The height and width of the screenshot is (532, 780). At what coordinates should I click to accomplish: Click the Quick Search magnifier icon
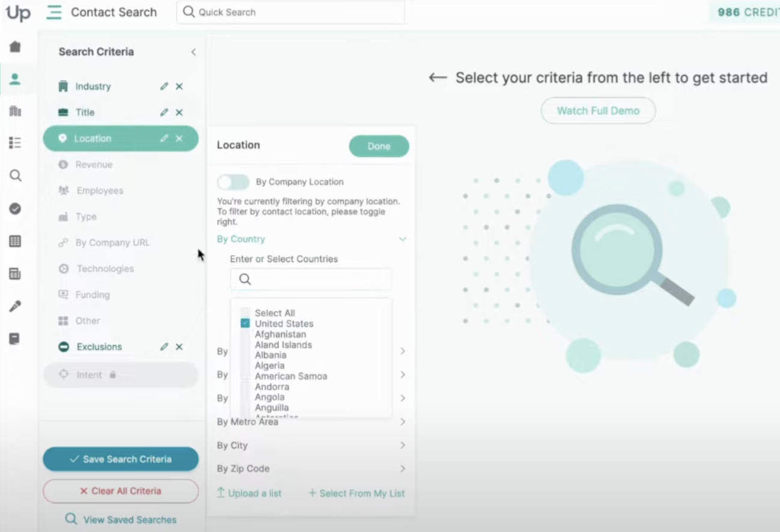point(189,12)
